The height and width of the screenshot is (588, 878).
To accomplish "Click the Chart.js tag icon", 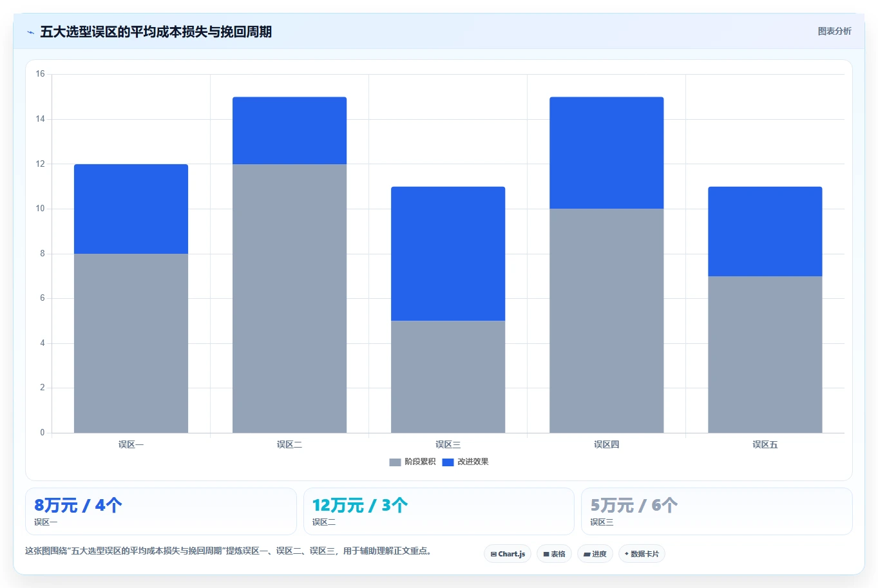I will click(493, 554).
